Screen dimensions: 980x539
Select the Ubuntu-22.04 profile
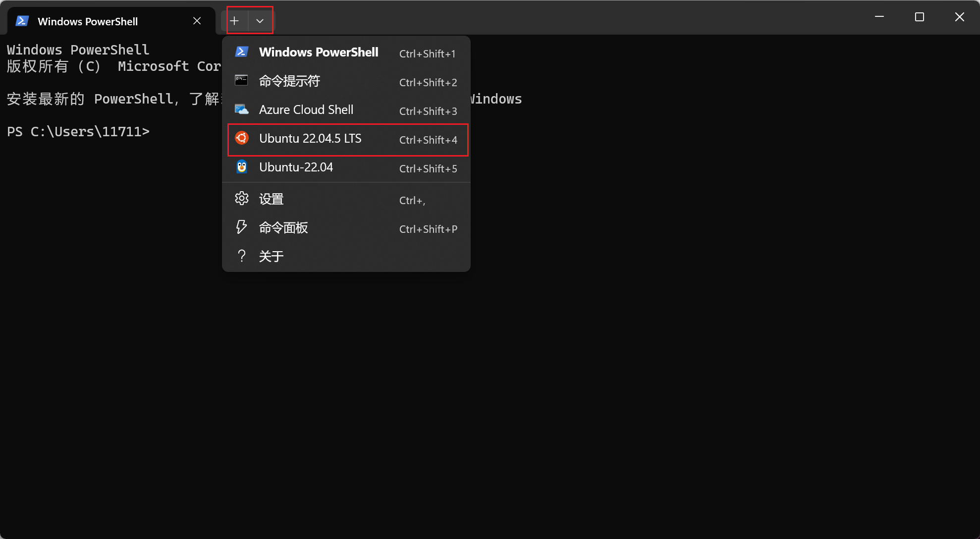coord(296,167)
